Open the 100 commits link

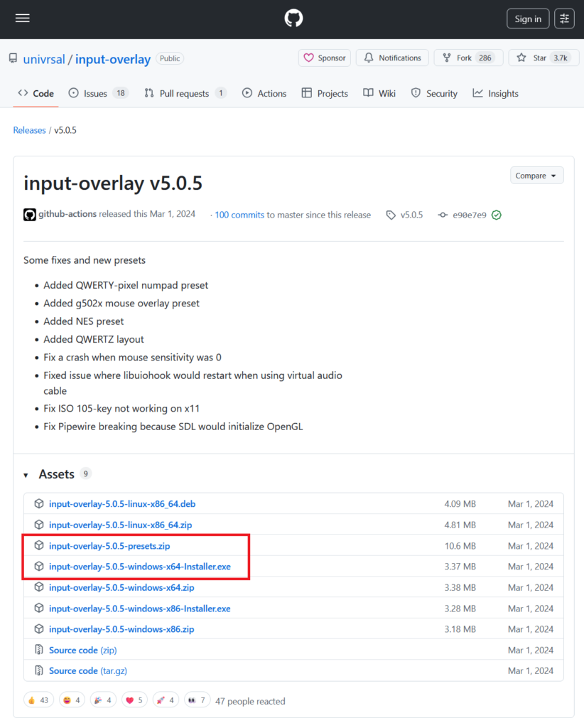click(239, 215)
